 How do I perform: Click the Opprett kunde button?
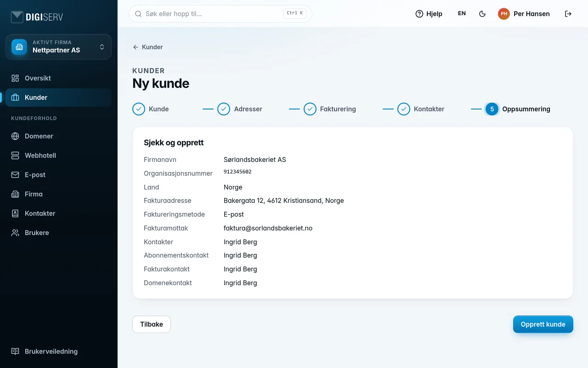pos(543,324)
